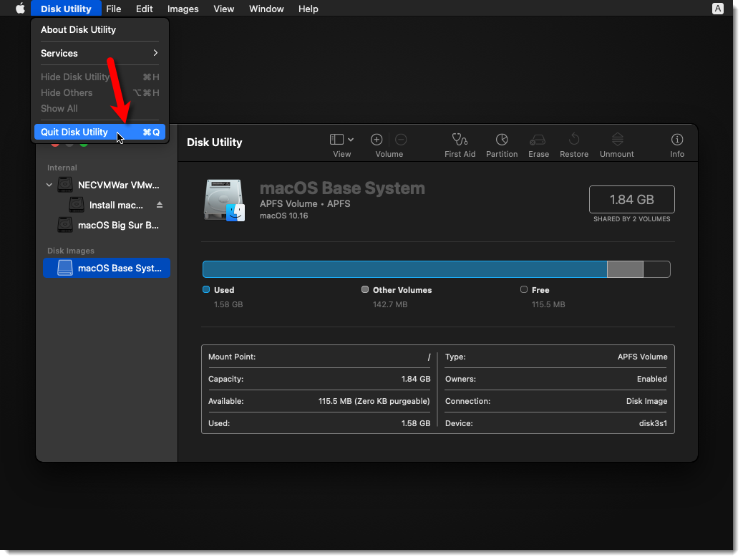The image size is (743, 560).
Task: Click the Owners Enabled row
Action: click(556, 379)
